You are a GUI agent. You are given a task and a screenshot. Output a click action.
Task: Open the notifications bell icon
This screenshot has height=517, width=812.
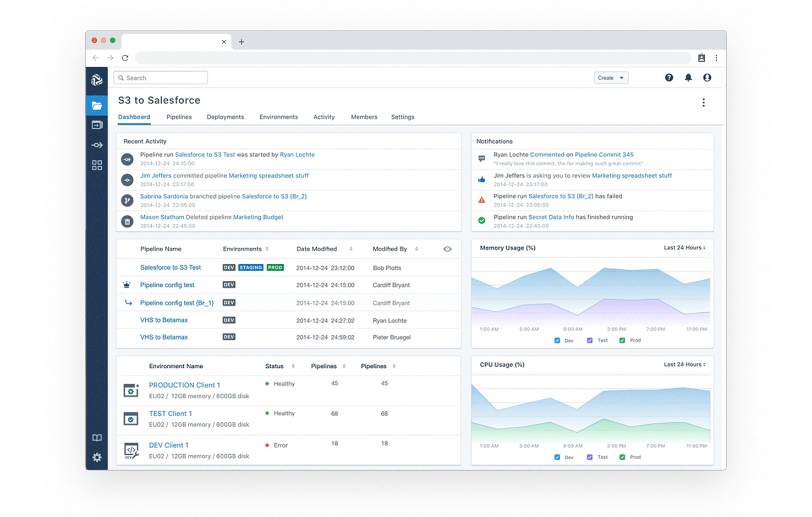[688, 78]
